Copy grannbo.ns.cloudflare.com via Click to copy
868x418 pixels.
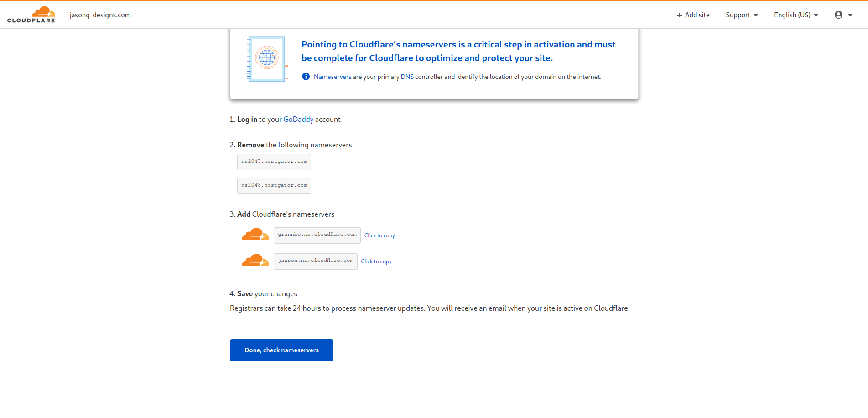pyautogui.click(x=379, y=235)
